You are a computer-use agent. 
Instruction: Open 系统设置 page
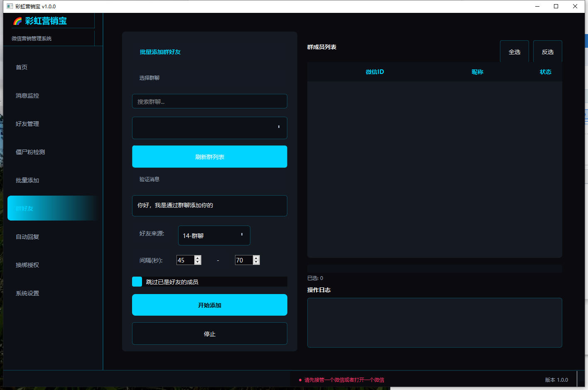(27, 293)
